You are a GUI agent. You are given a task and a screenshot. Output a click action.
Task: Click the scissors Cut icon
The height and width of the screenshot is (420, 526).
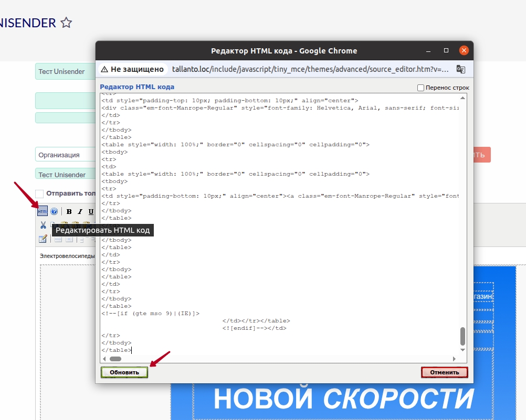43,225
